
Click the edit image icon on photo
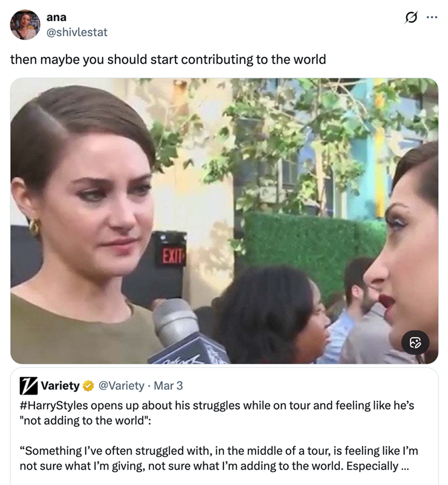pyautogui.click(x=416, y=342)
